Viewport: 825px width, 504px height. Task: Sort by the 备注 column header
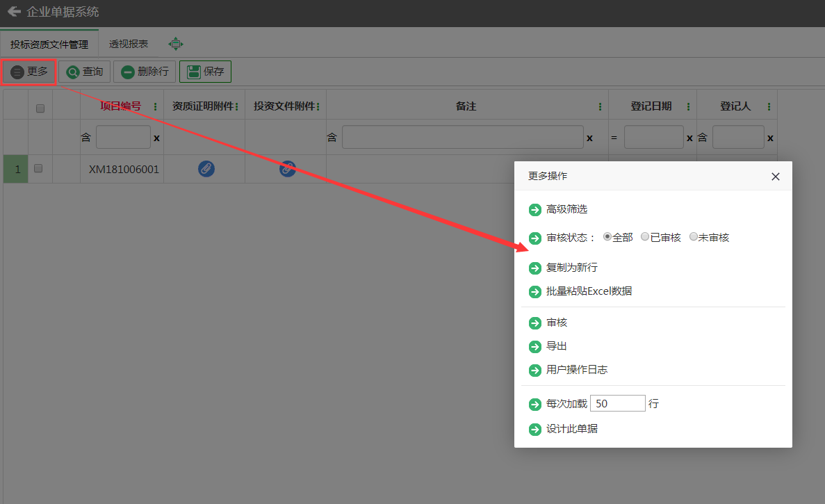pyautogui.click(x=466, y=106)
